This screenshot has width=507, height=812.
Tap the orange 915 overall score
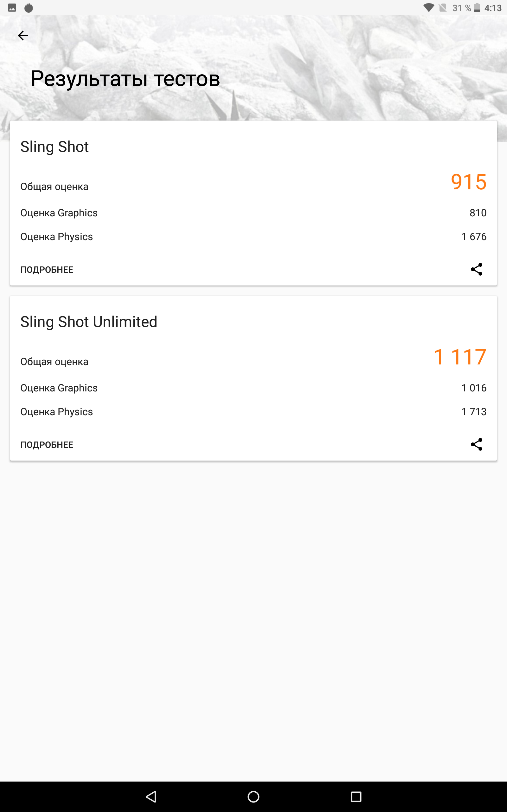click(468, 182)
